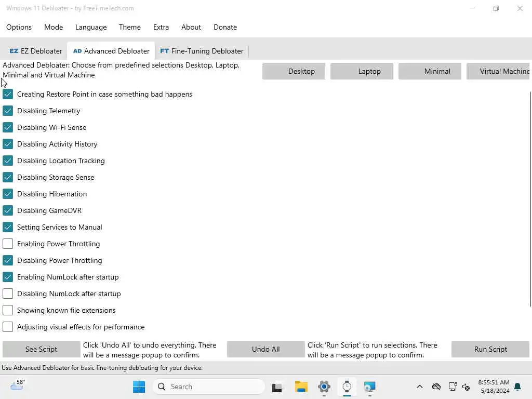The height and width of the screenshot is (399, 532).
Task: Open the About menu
Action: tap(191, 27)
